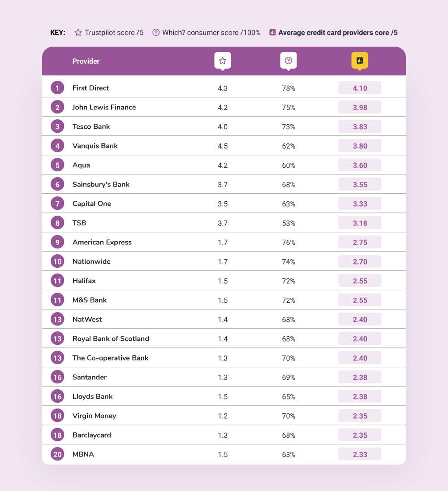Click the John Lewis Finance provider name

(x=104, y=107)
